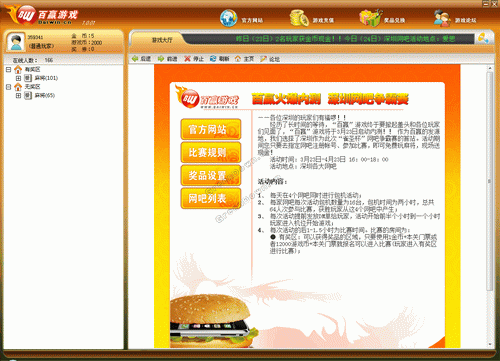Click the page's vertical scrollbar
The image size is (500, 361).
click(490, 181)
